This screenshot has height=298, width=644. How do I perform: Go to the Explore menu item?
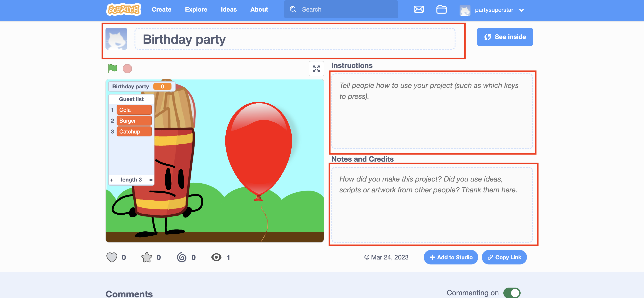pos(196,10)
